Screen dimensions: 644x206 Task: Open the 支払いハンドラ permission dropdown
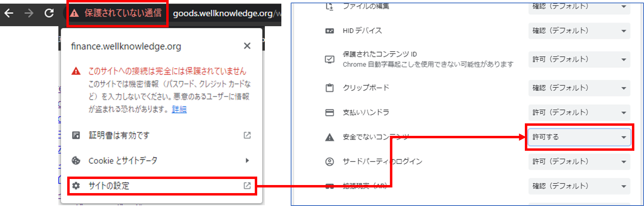click(579, 112)
